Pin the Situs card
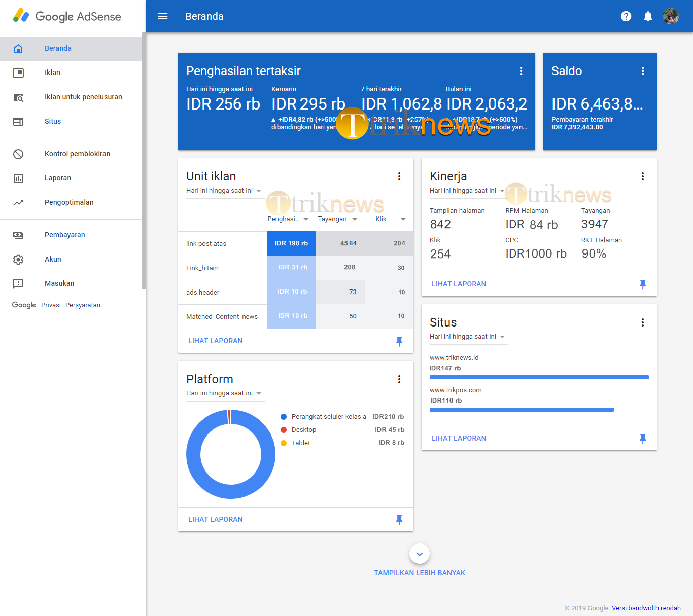The width and height of the screenshot is (693, 616). 643,439
